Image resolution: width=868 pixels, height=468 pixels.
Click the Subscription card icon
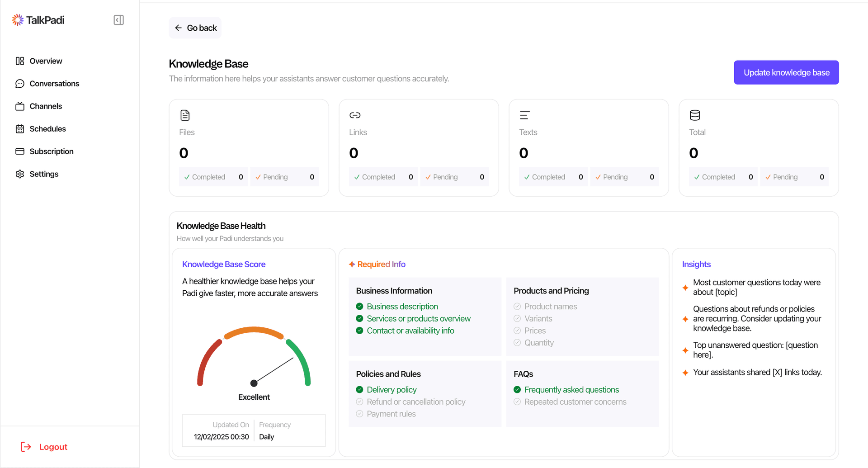pyautogui.click(x=20, y=151)
